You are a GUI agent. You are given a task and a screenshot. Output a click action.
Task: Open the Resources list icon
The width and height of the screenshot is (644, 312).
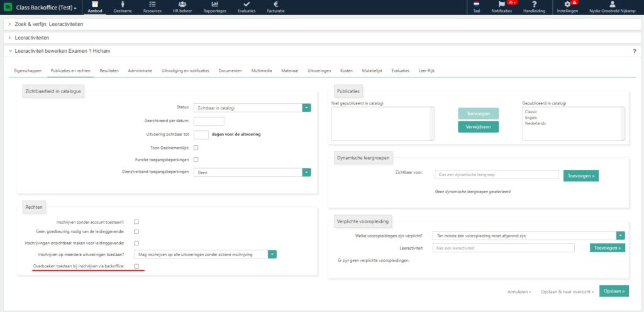coord(152,4)
